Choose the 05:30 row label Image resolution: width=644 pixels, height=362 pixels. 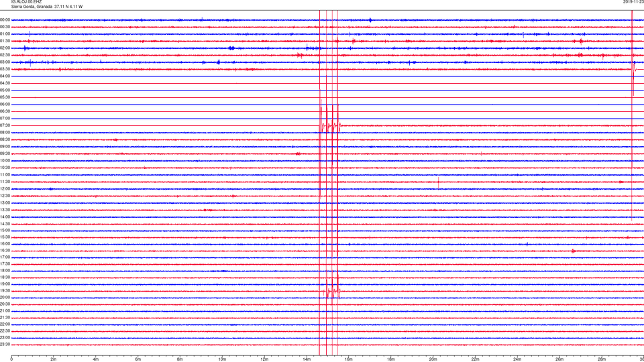(5, 97)
